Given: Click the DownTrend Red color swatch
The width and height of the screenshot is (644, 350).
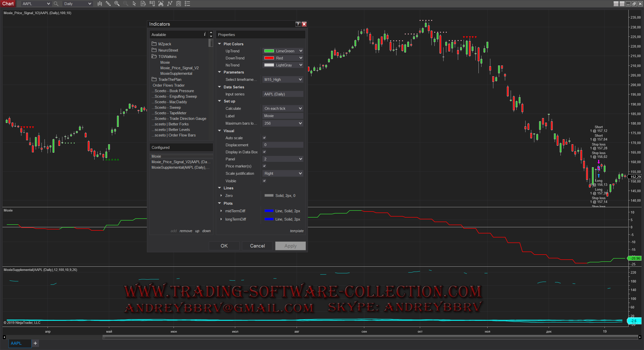Looking at the screenshot, I should click(269, 58).
